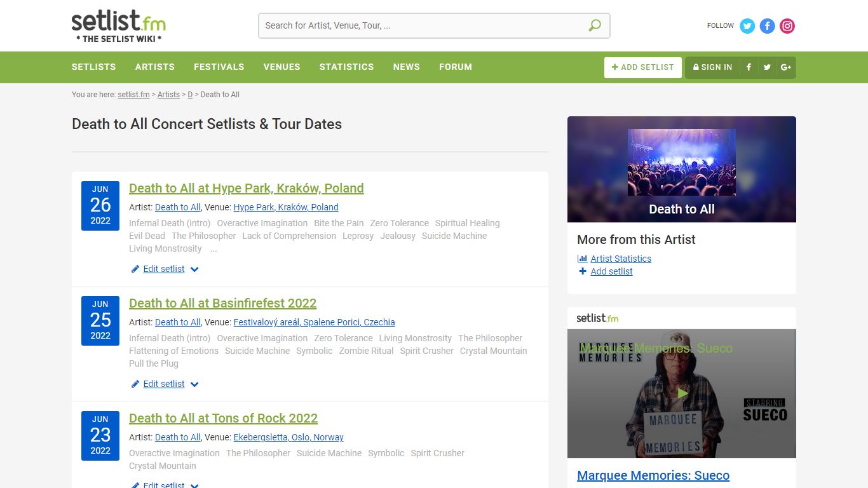Click the Jun 25 2022 date badge
The height and width of the screenshot is (488, 868).
click(100, 320)
